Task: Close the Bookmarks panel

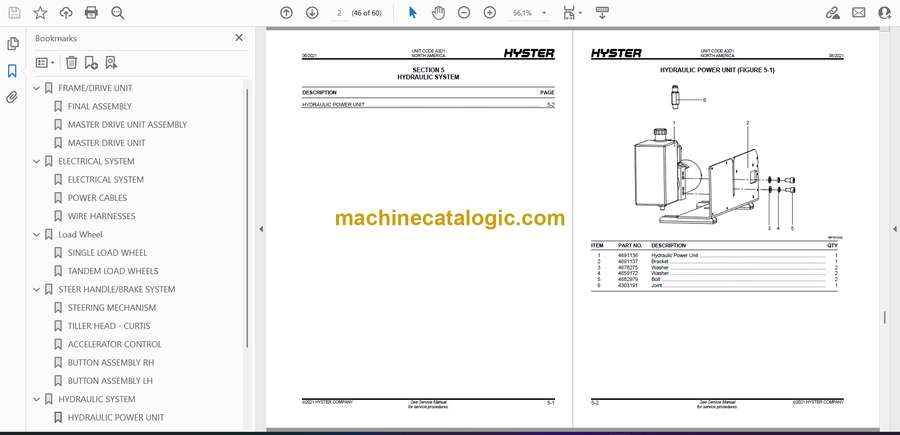Action: [239, 38]
